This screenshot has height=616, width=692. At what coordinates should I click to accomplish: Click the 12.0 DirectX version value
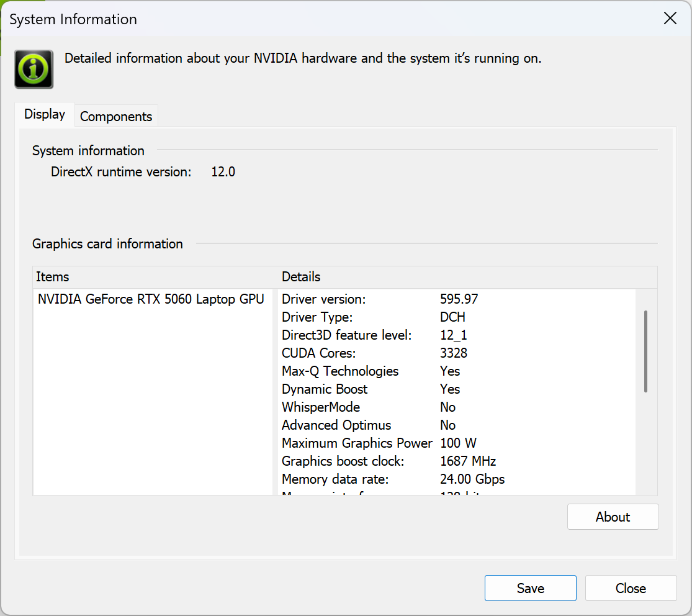(x=223, y=172)
